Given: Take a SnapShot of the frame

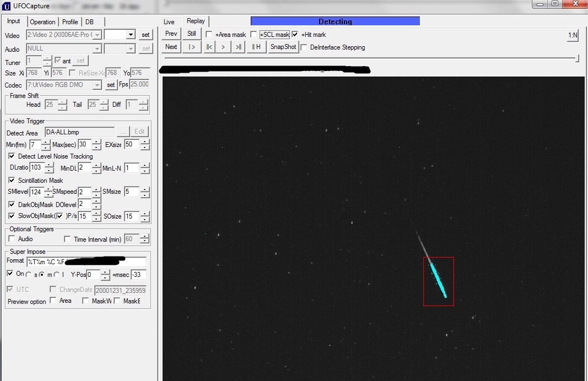Looking at the screenshot, I should coord(283,47).
